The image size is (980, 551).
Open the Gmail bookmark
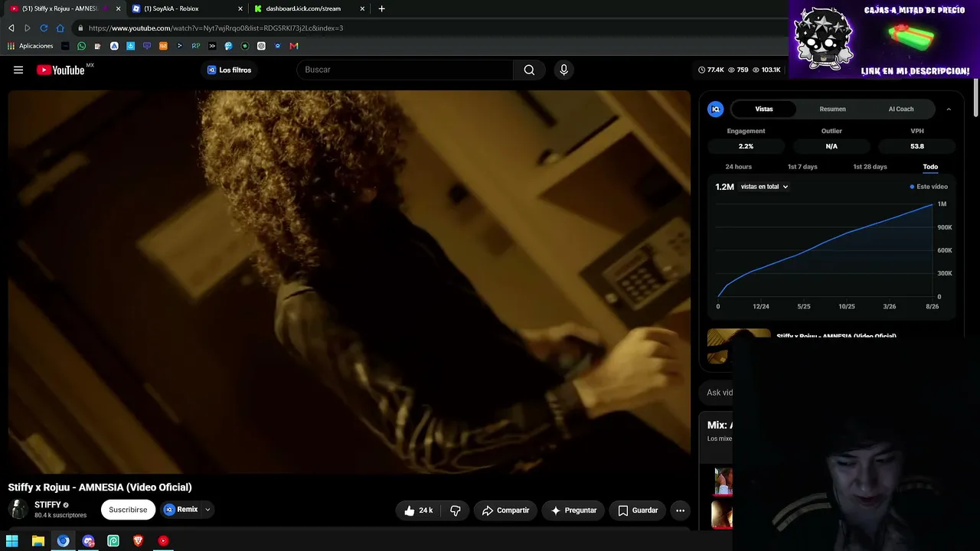294,46
